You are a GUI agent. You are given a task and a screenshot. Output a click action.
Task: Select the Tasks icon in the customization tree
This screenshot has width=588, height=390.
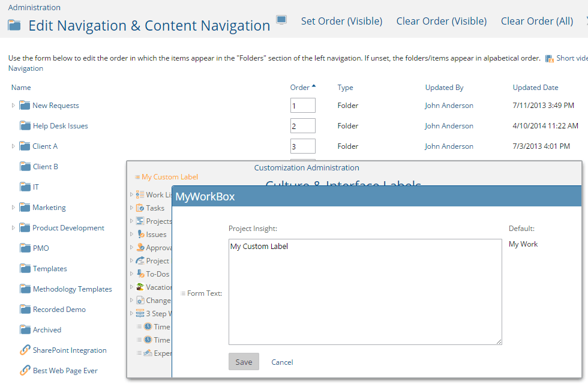click(140, 208)
